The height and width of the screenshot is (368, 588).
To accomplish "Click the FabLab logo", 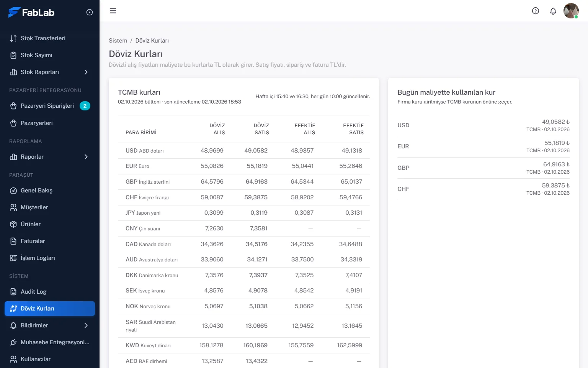I will click(x=31, y=12).
